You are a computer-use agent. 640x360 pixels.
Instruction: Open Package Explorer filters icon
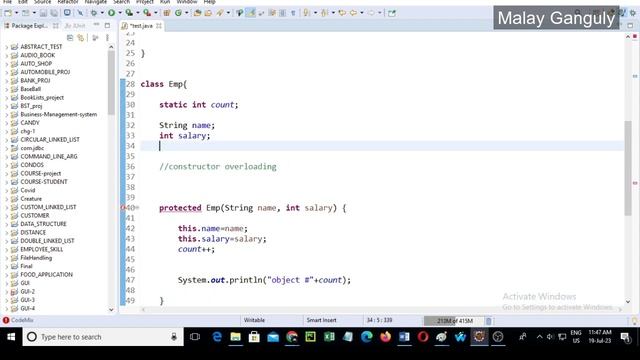pyautogui.click(x=95, y=38)
